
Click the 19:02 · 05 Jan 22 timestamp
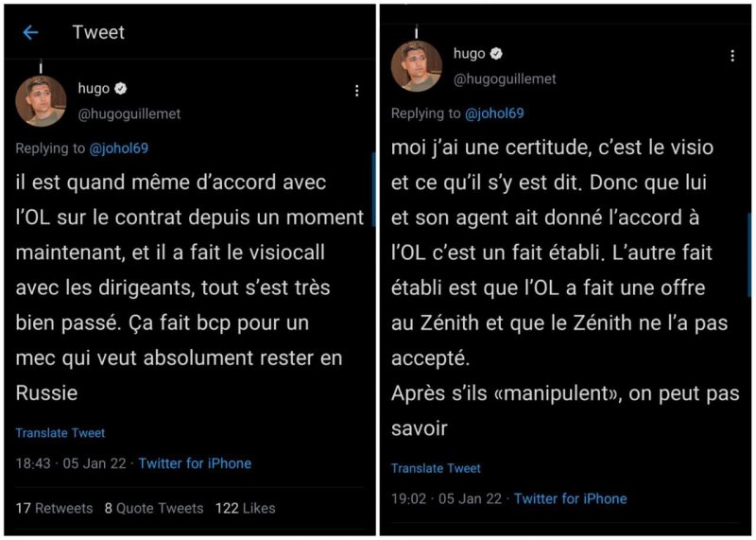point(446,498)
